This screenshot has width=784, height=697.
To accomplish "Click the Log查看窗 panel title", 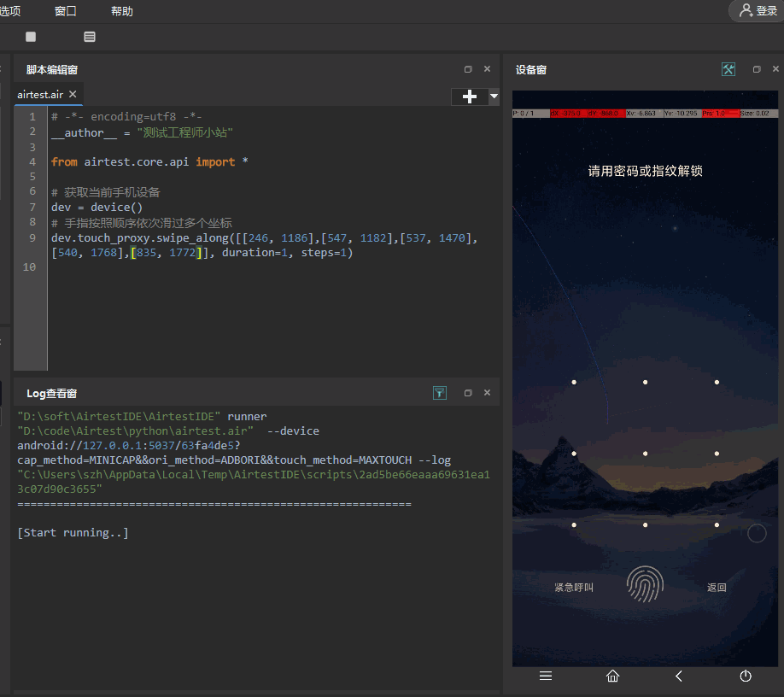I will 51,394.
